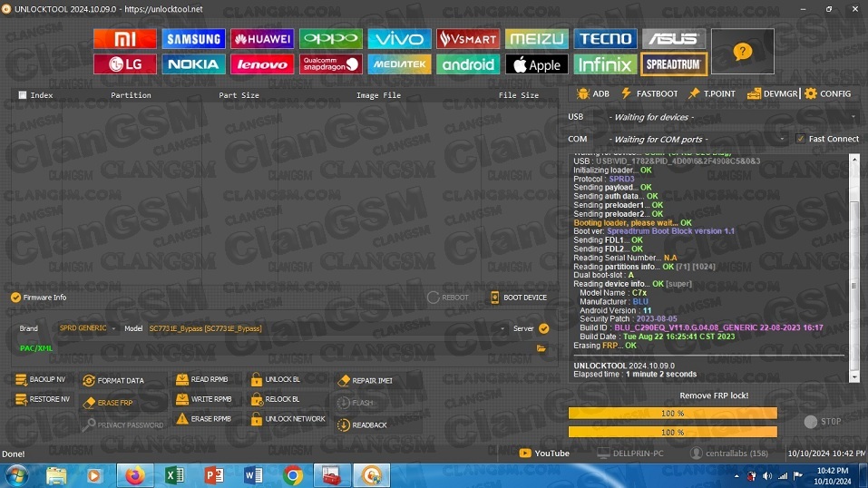Click the BOOT DEVICE button
Viewport: 868px width, 488px height.
519,298
